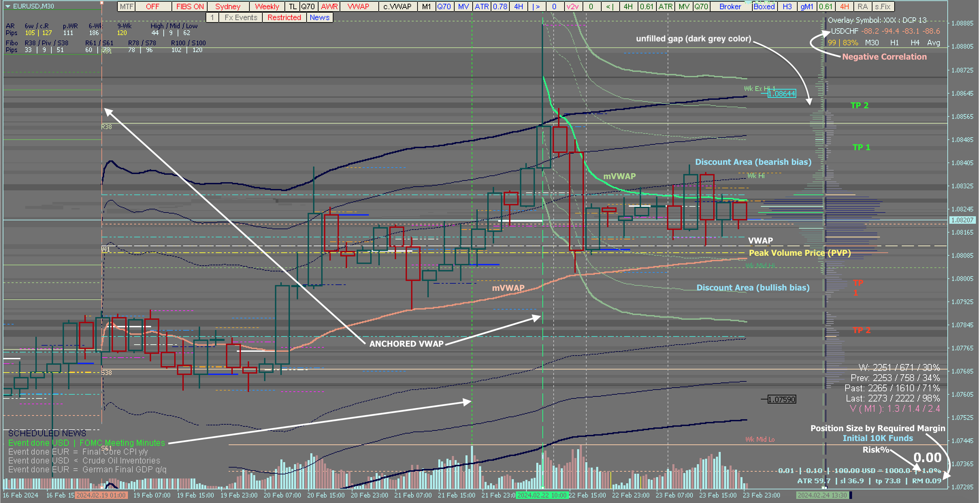Toggle the FIBS ON button

190,6
